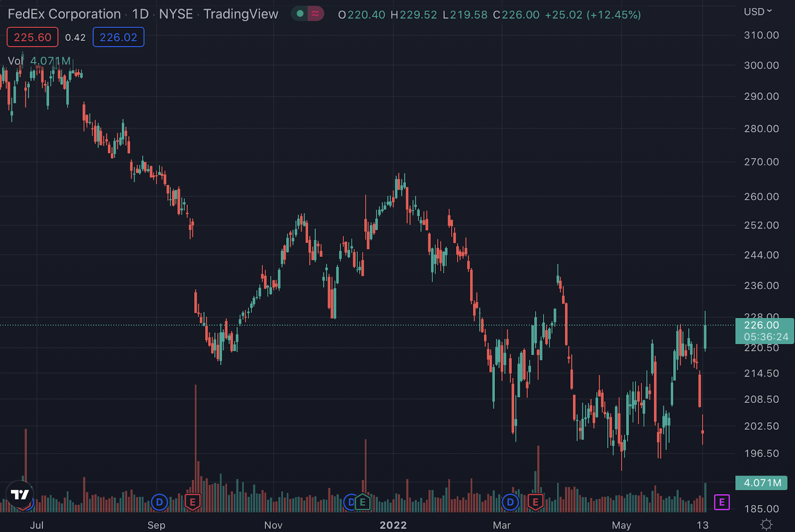Viewport: 795px width, 532px height.
Task: Click the Sep label on time axis
Action: [157, 525]
